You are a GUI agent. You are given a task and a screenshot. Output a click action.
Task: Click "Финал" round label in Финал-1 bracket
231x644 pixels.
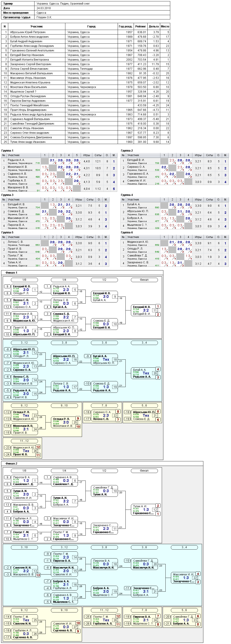point(144,280)
